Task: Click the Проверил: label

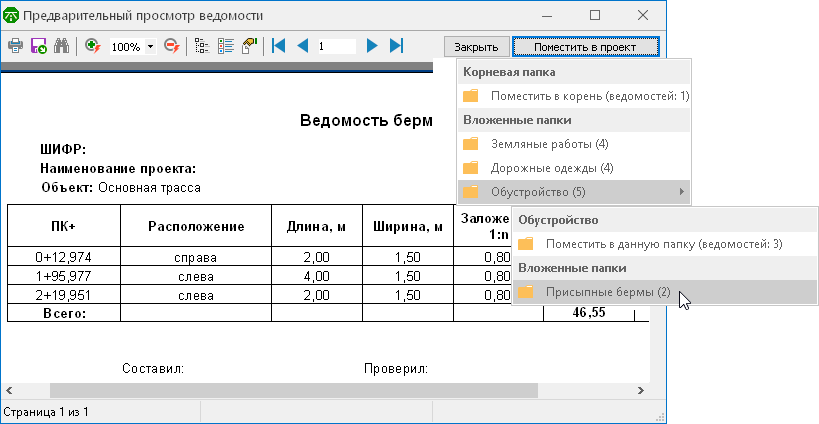Action: [x=396, y=369]
